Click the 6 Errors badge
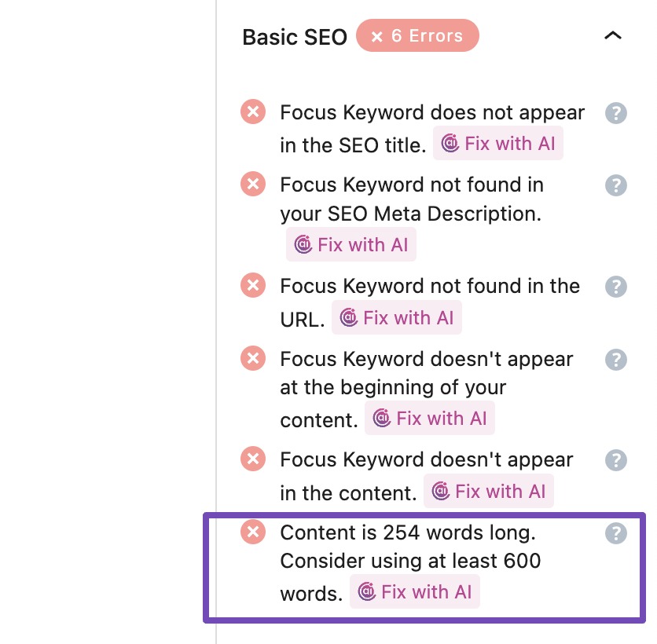 tap(417, 35)
